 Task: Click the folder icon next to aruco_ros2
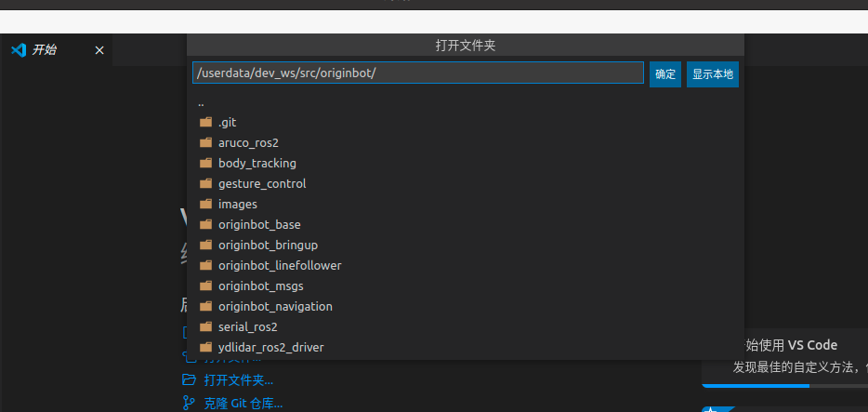tap(205, 142)
